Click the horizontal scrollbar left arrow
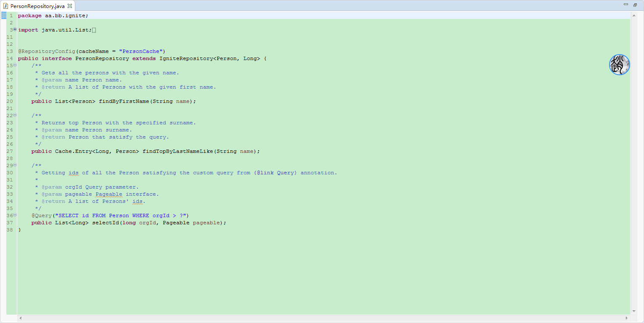Image resolution: width=644 pixels, height=323 pixels. click(x=20, y=318)
